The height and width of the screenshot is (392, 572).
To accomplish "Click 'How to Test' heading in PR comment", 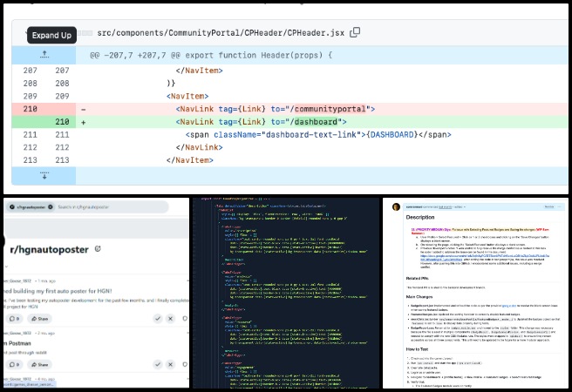I will [417, 349].
